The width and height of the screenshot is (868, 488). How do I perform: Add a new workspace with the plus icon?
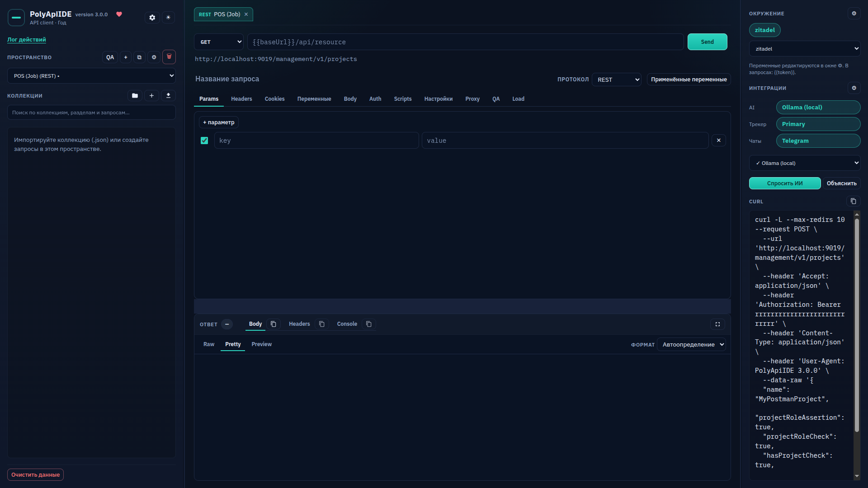[x=126, y=57]
